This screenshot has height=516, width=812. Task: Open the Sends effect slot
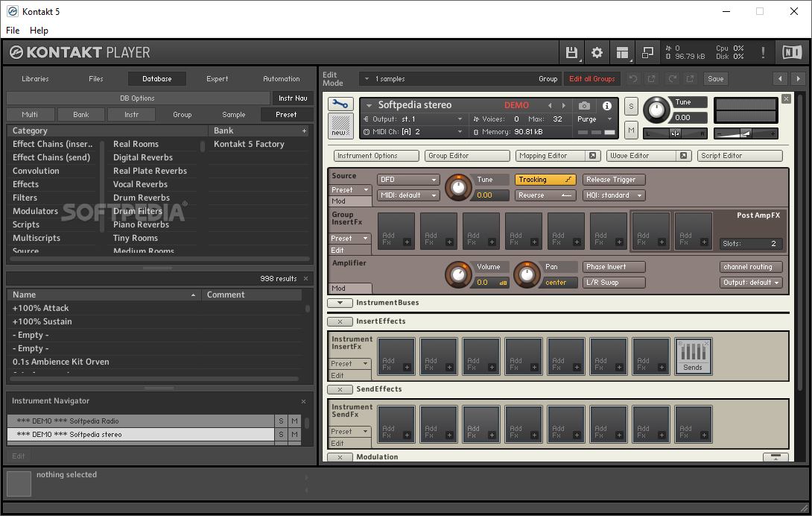click(x=694, y=356)
